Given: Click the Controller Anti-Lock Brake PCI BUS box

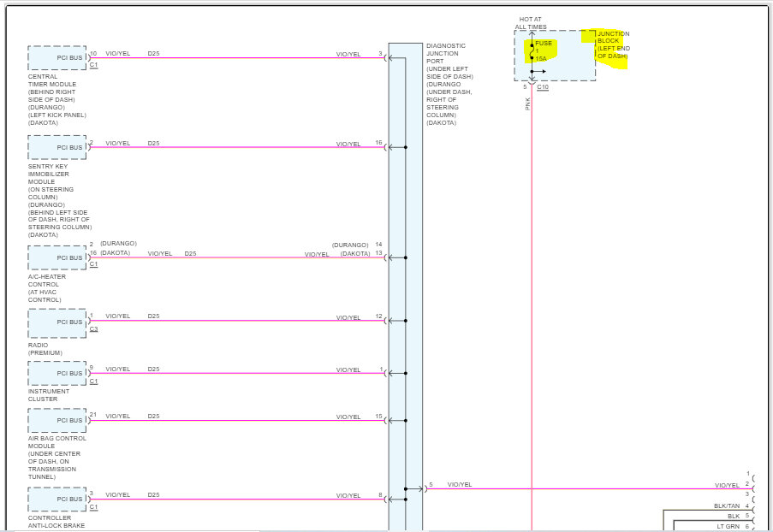Looking at the screenshot, I should pos(57,499).
